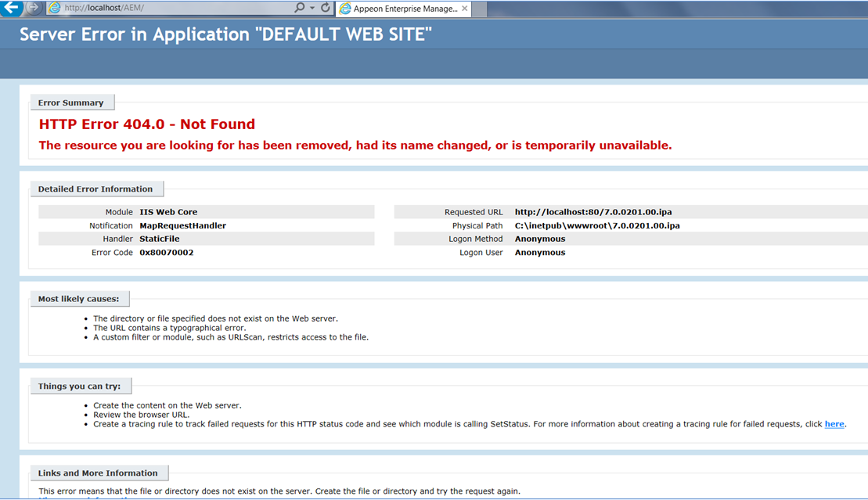
Task: Switch to the Appeon Enterprise Manager tab
Action: tap(404, 9)
